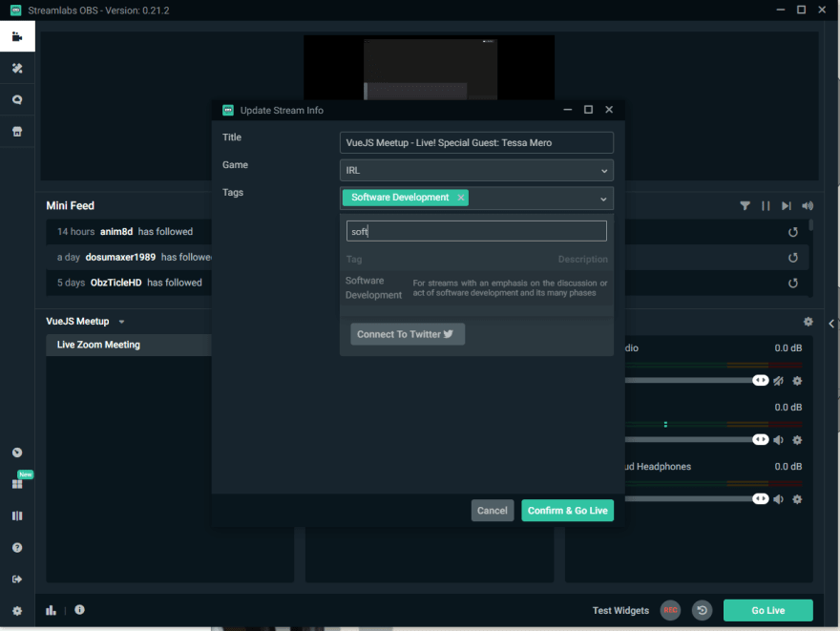
Task: Open the Layout Editor grid icon marked New
Action: point(17,484)
